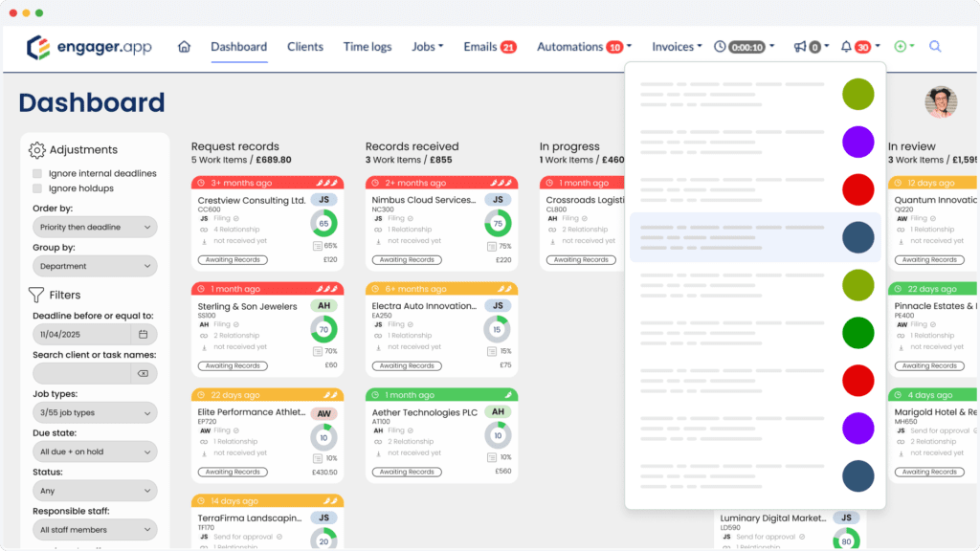Open the notifications bell icon
Viewport: 980px width, 551px height.
pos(846,46)
